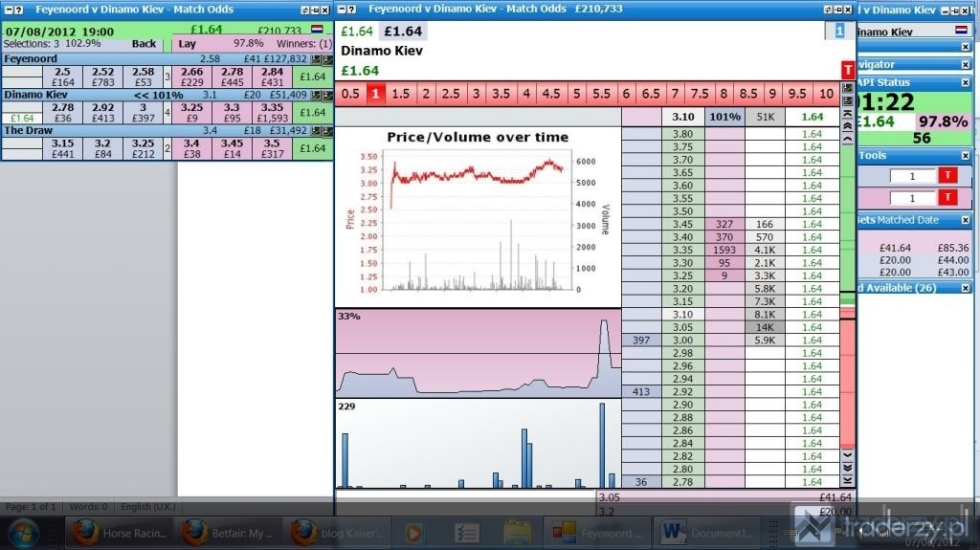The image size is (980, 550).
Task: Lay Dinamo Kiev at 3.25
Action: pyautogui.click(x=191, y=113)
